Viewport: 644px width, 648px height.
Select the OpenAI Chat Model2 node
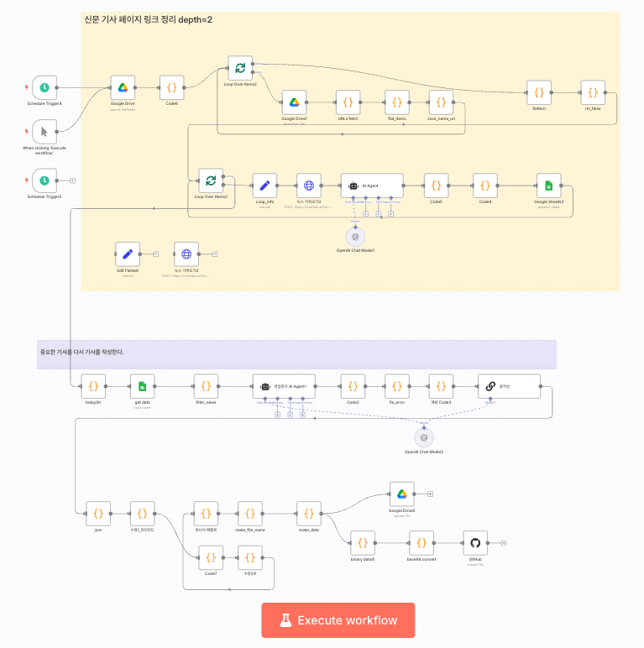point(424,437)
